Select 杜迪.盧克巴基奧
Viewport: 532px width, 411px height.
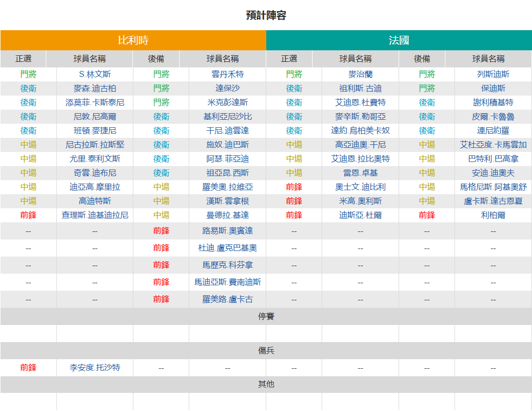227,248
